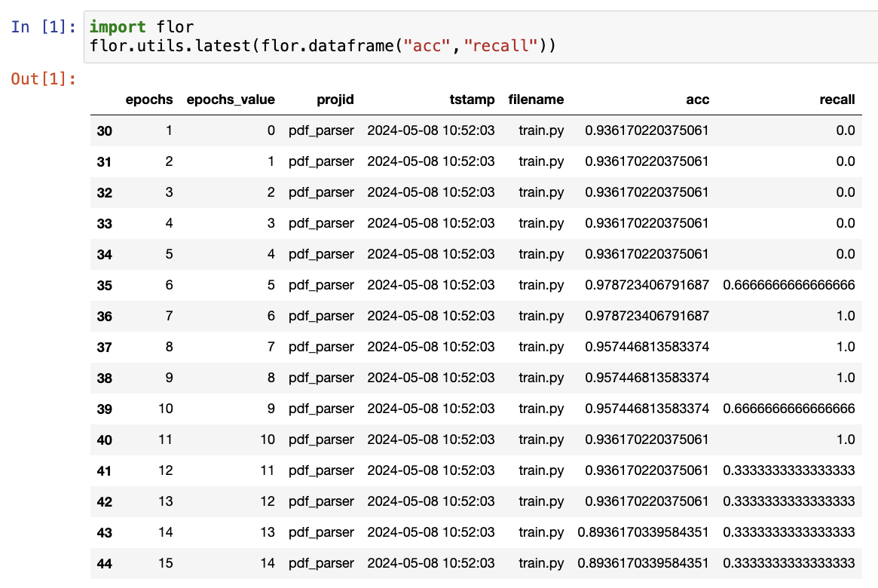Click the epochs_value column header
This screenshot has height=588, width=878.
tap(231, 100)
